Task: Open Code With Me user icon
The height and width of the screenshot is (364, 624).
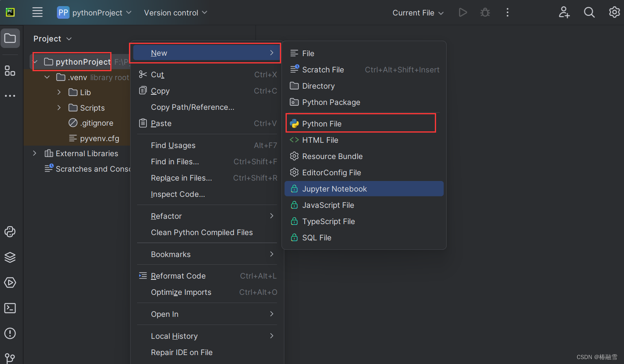Action: pos(564,13)
